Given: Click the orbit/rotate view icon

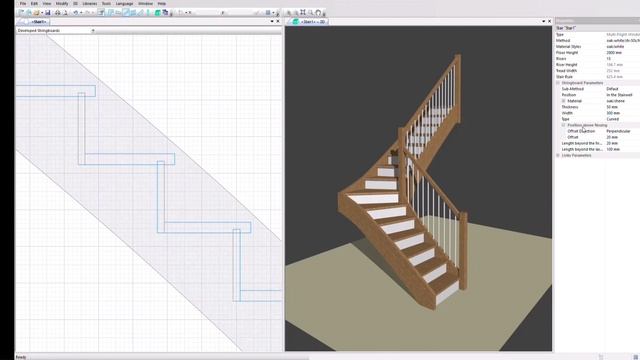Looking at the screenshot, I should 318,13.
